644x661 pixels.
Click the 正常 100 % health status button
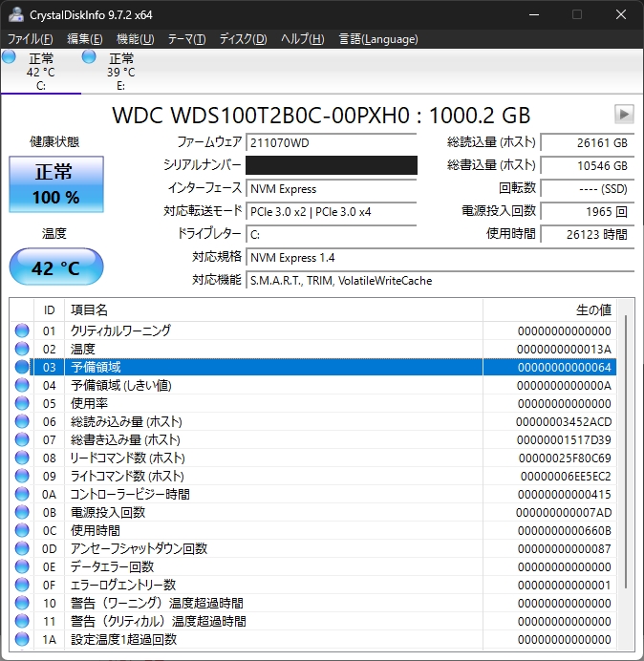56,184
